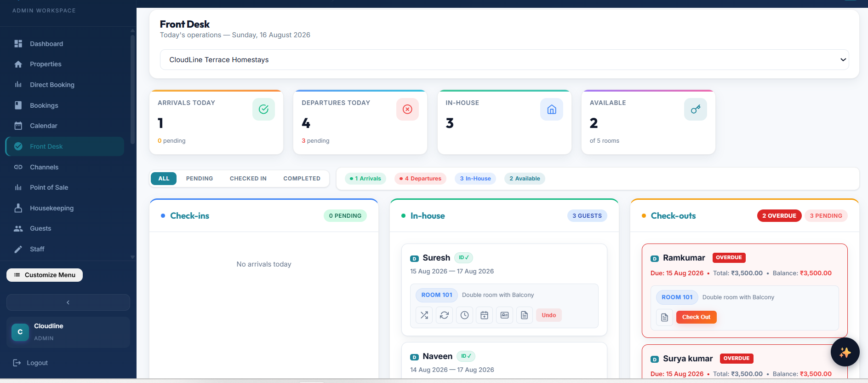Open the Cloudline admin profile card

68,332
